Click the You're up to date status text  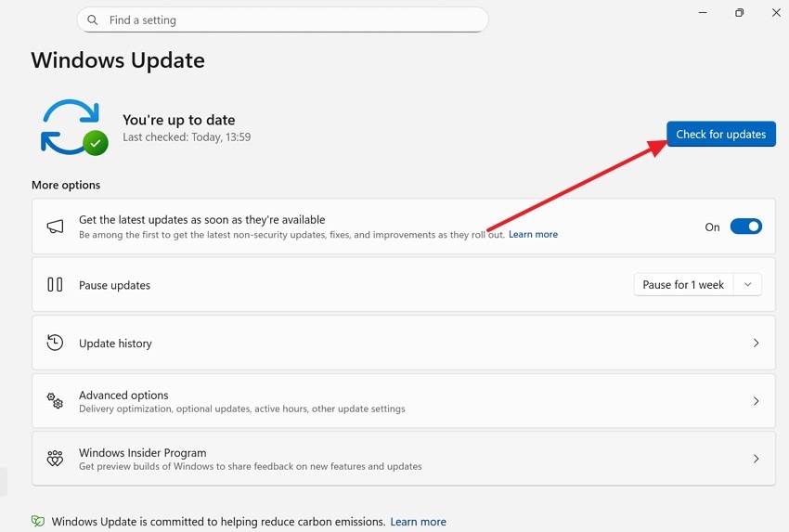[x=178, y=120]
